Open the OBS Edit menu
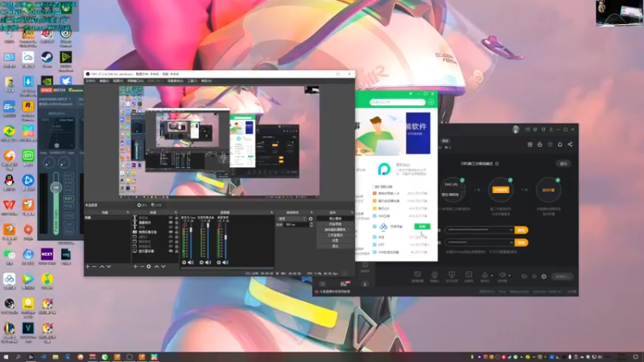This screenshot has width=644, height=362. click(x=104, y=81)
